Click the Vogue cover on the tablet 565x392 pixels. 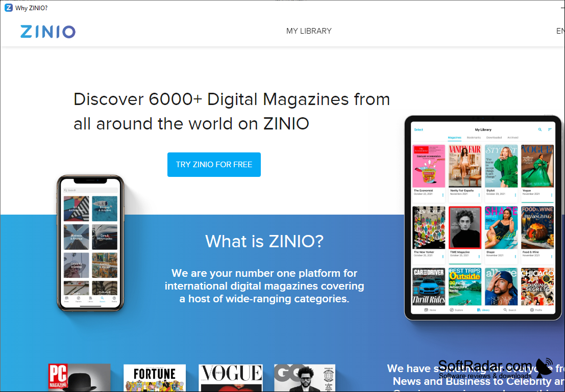pos(537,166)
